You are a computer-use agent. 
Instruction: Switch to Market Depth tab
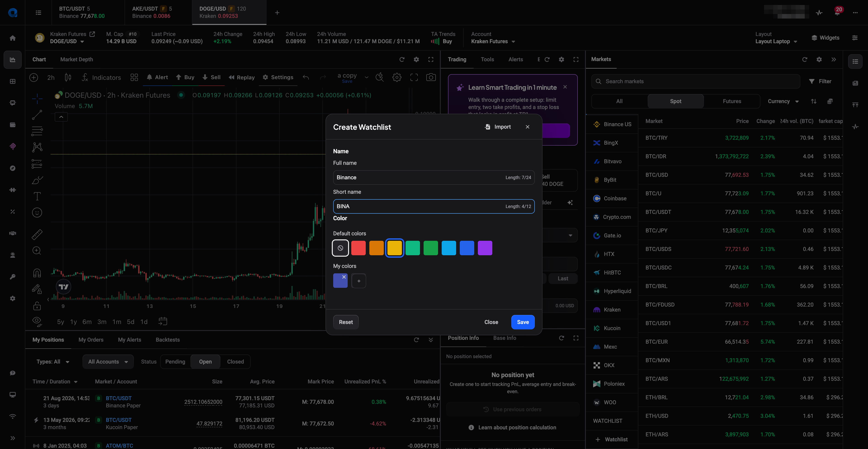pos(76,59)
